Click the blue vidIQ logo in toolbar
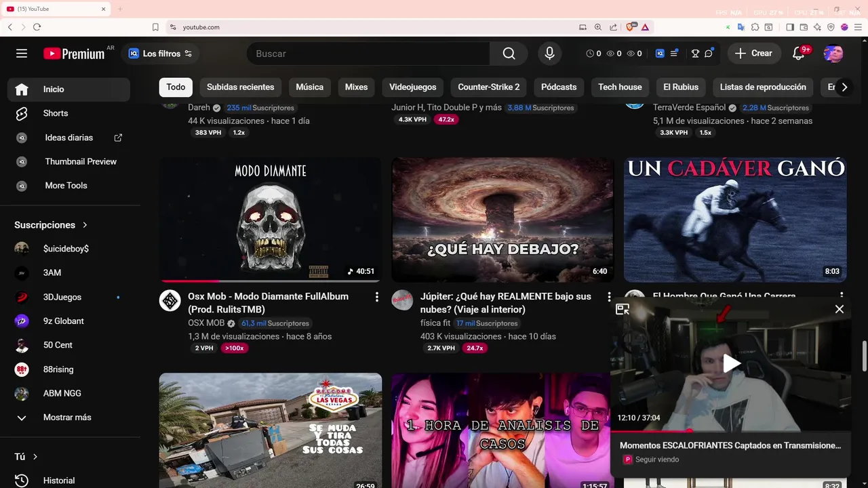868x488 pixels. click(x=660, y=54)
